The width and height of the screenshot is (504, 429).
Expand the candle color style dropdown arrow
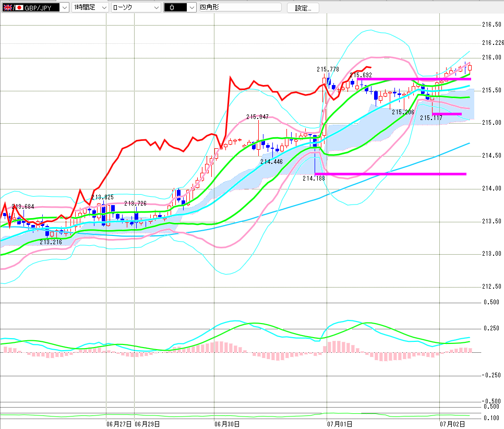pos(192,8)
